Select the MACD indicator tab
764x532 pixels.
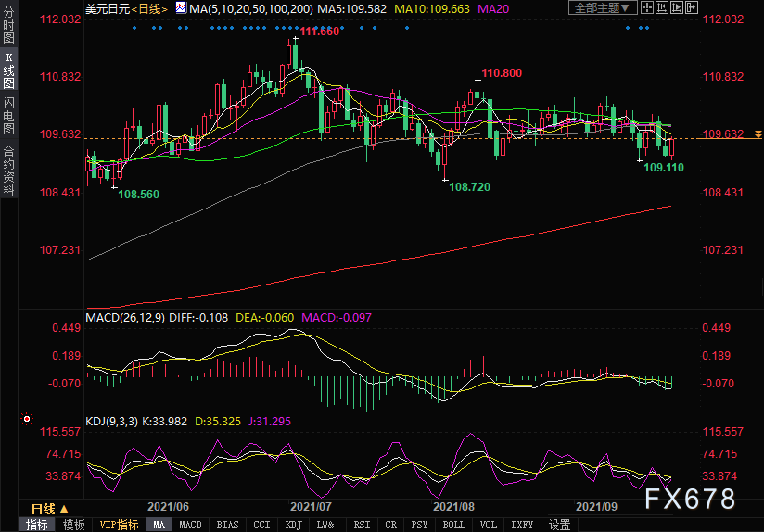click(x=190, y=525)
